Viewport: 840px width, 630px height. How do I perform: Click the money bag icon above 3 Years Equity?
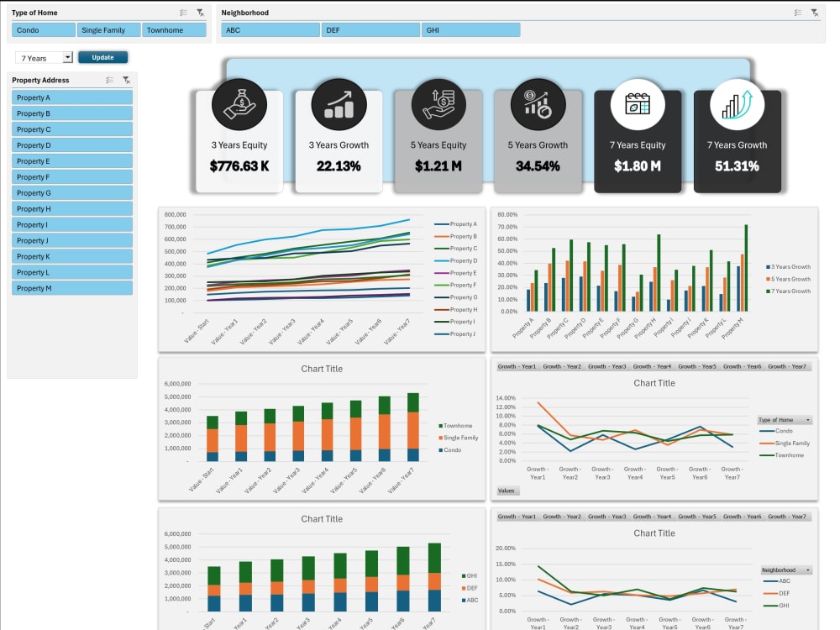click(240, 103)
